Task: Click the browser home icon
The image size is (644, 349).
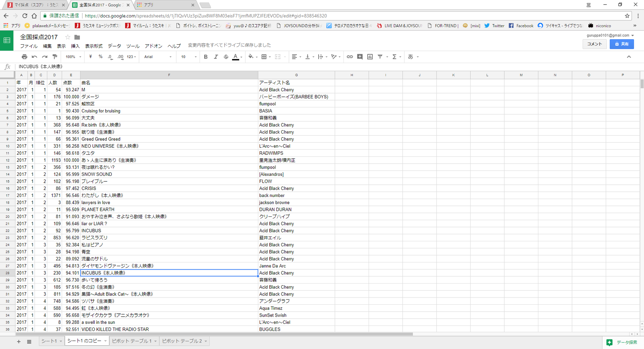Action: (34, 16)
